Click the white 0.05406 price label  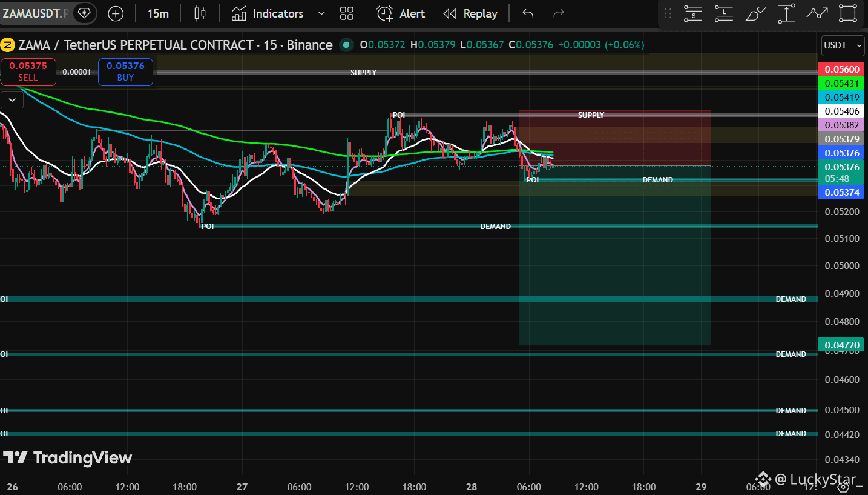pyautogui.click(x=841, y=111)
